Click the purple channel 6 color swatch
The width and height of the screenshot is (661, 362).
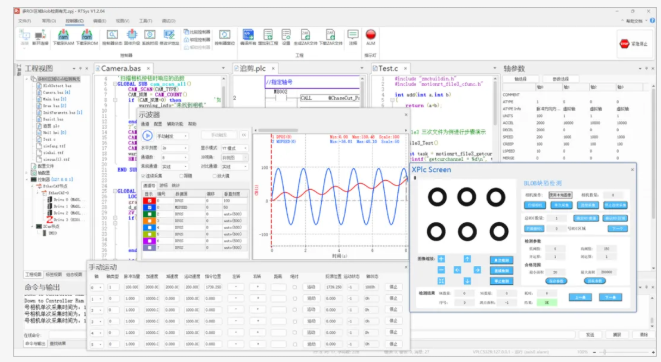coord(149,241)
